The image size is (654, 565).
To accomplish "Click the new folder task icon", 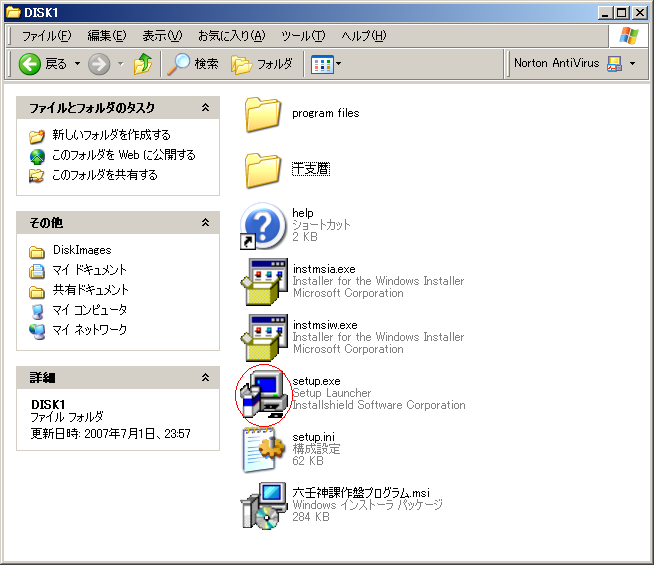I will (x=37, y=136).
